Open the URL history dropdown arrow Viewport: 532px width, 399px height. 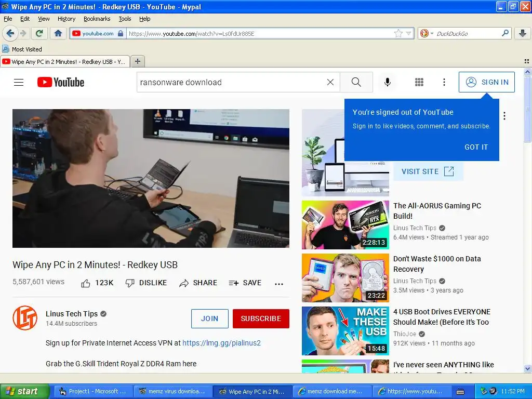pyautogui.click(x=408, y=33)
